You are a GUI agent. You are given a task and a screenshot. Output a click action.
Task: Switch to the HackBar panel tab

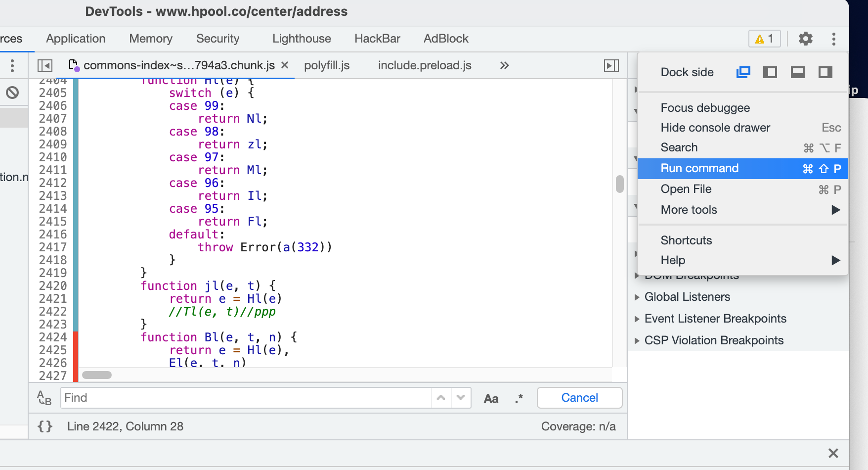coord(377,39)
